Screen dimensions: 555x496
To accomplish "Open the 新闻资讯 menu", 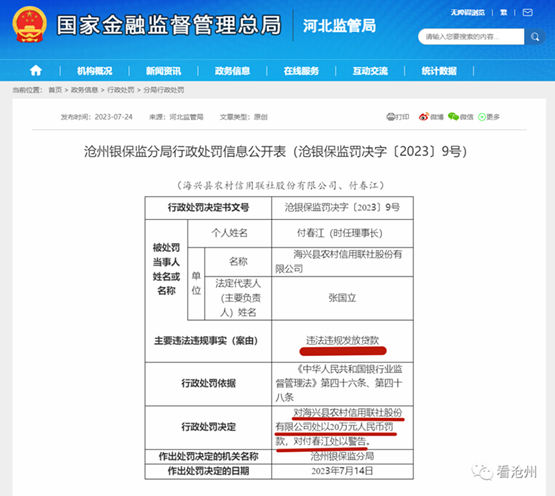I will (164, 71).
